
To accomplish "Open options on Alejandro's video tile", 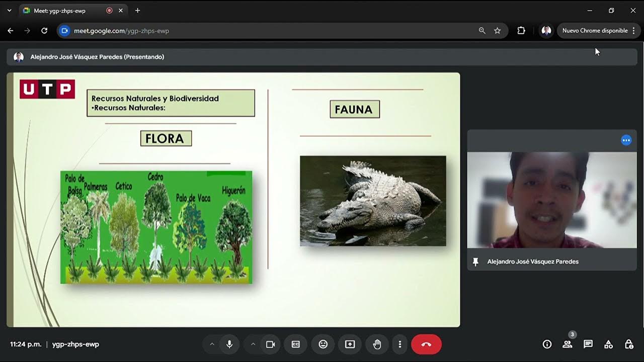I will (626, 140).
